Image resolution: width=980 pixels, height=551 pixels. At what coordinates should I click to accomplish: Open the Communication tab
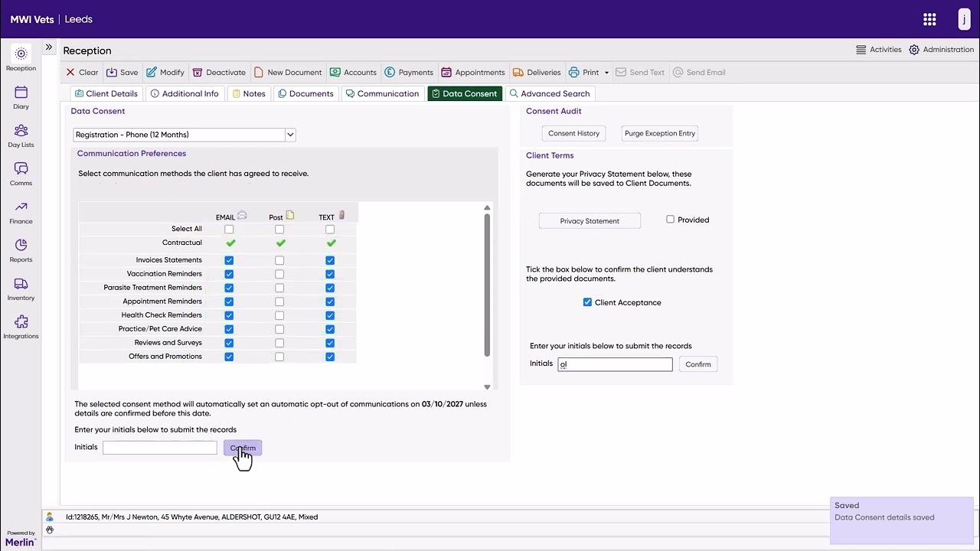coord(382,93)
